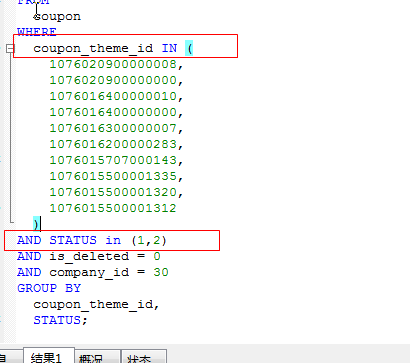This screenshot has height=363, width=410.
Task: Click the WHERE keyword
Action: pos(37,32)
